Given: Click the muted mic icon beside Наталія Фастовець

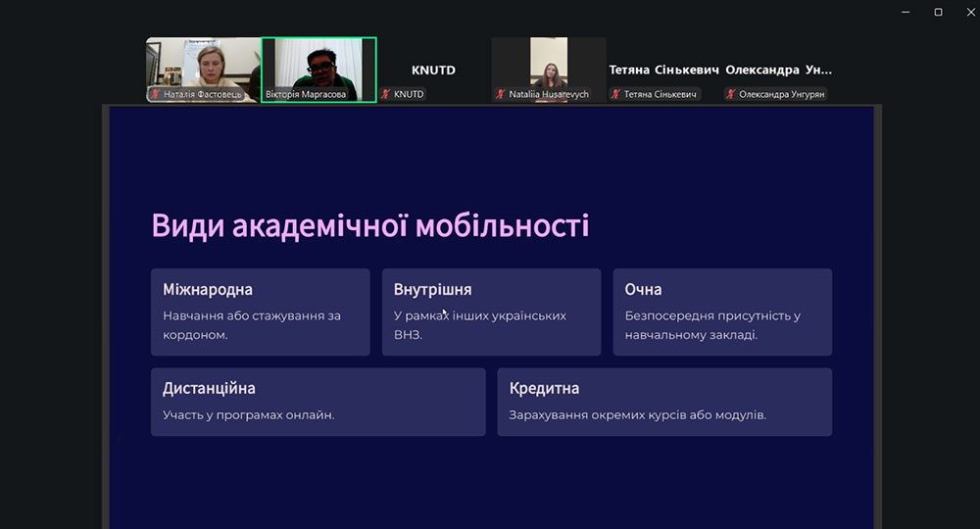Looking at the screenshot, I should pos(155,95).
